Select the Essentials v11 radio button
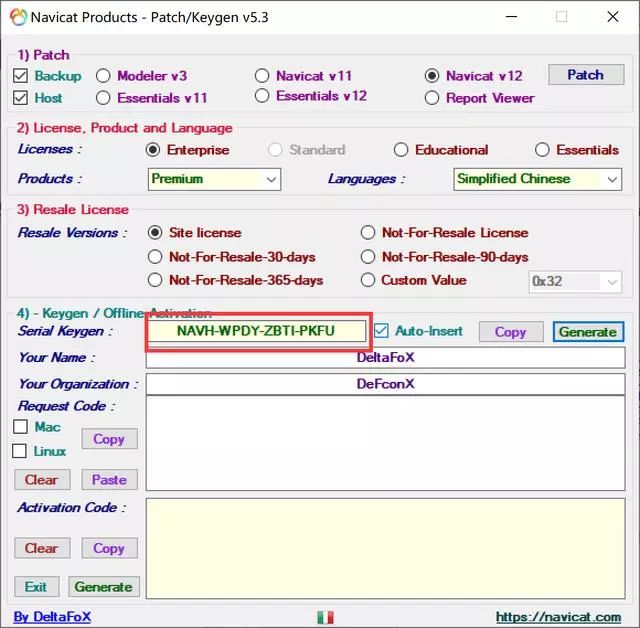The image size is (640, 628). [x=103, y=98]
